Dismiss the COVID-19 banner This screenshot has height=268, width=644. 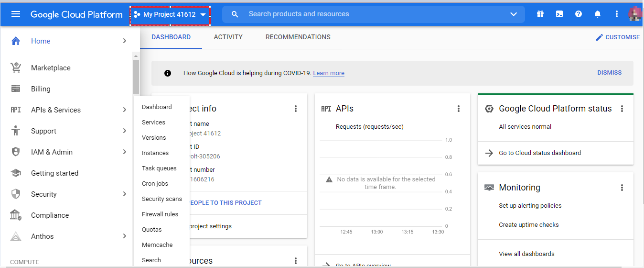tap(610, 73)
